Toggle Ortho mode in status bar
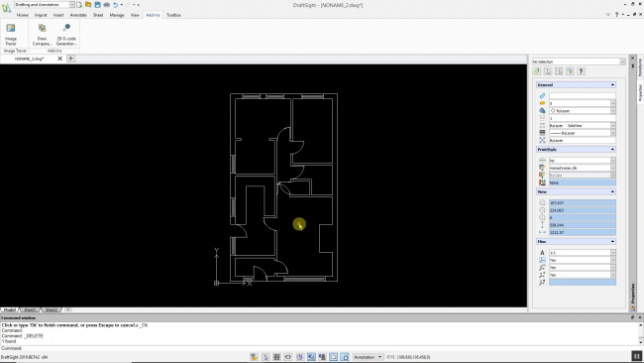Image resolution: width=644 pixels, height=363 pixels. tap(288, 357)
